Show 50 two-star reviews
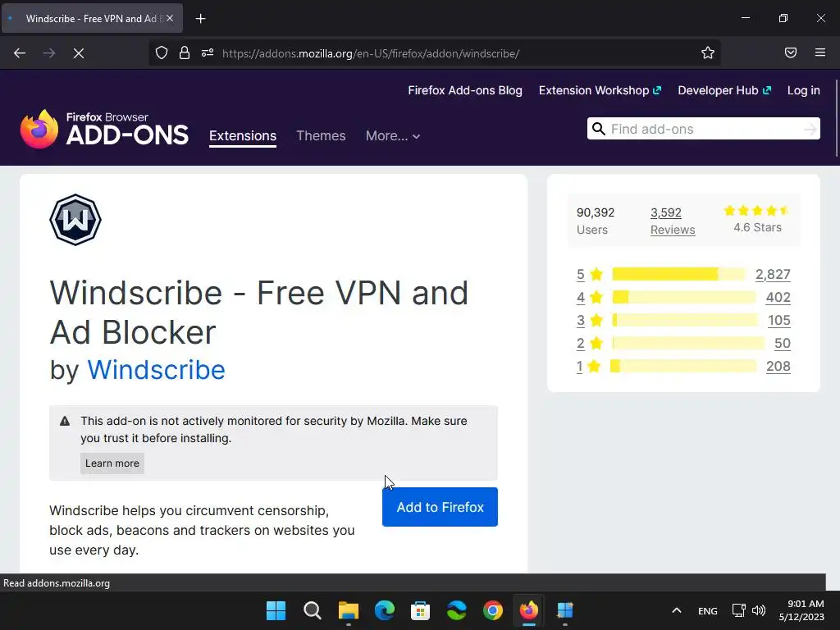Viewport: 840px width, 630px height. coord(782,344)
